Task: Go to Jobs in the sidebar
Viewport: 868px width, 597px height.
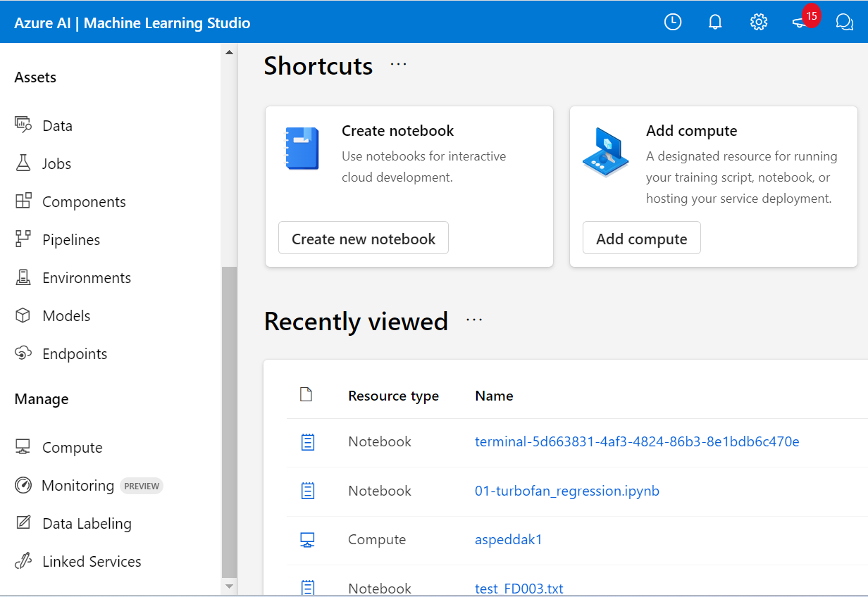Action: tap(56, 163)
